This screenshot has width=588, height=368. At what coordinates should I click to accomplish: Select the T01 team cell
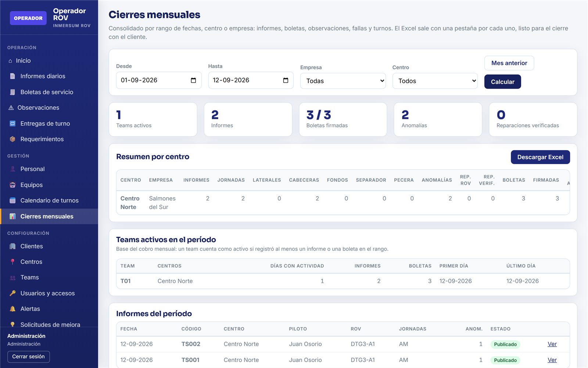[x=126, y=281]
